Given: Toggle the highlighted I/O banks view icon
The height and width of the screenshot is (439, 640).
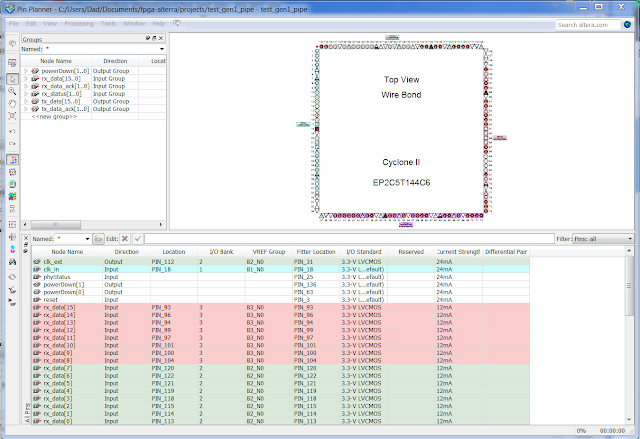Looking at the screenshot, I should 12,160.
